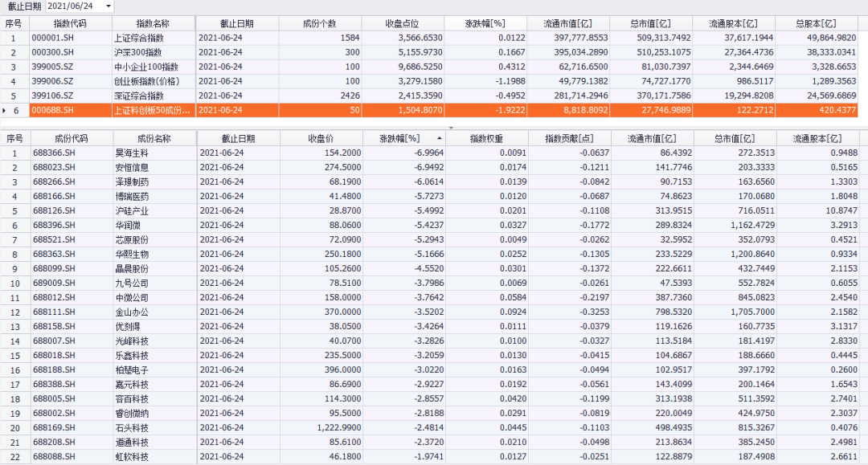Sort constituents by 指数权重 column
Image resolution: width=868 pixels, height=465 pixels.
tap(486, 138)
